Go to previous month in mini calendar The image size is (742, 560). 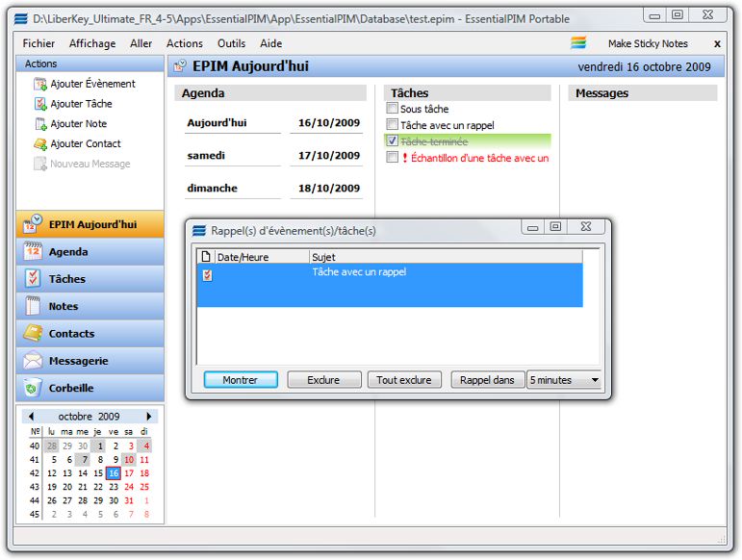31,417
